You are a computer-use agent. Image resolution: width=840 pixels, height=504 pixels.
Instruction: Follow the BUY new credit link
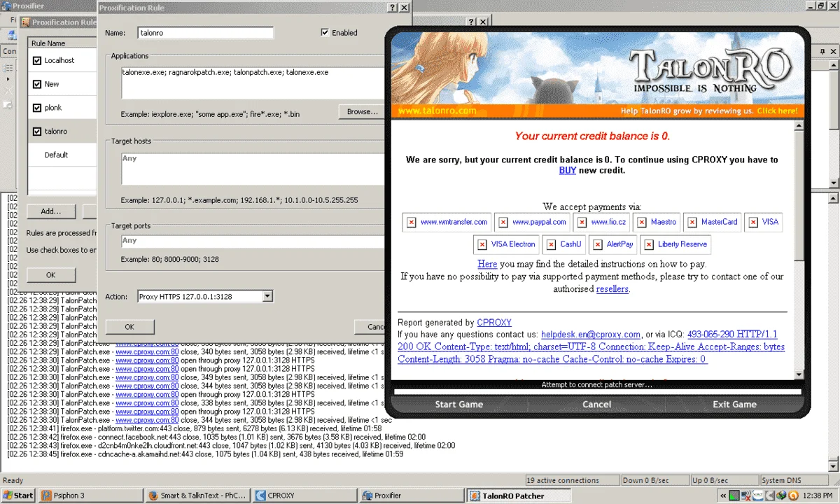pos(568,170)
